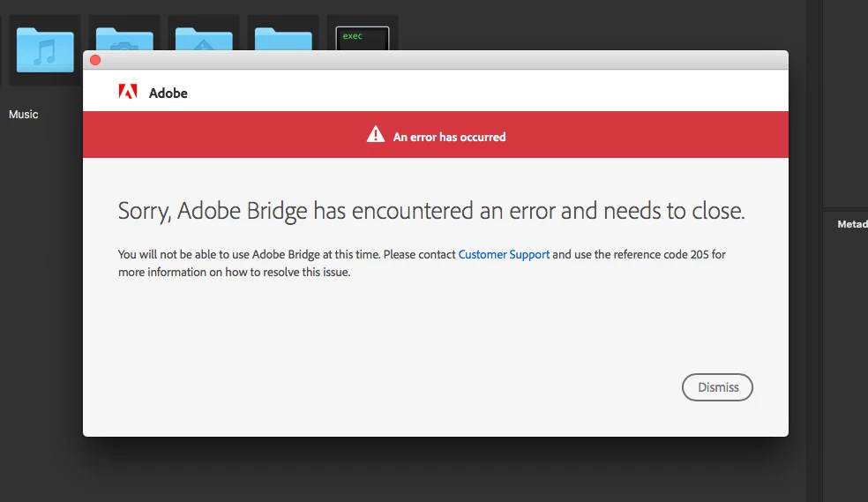The width and height of the screenshot is (868, 502).
Task: Close the error window with red button
Action: (95, 60)
